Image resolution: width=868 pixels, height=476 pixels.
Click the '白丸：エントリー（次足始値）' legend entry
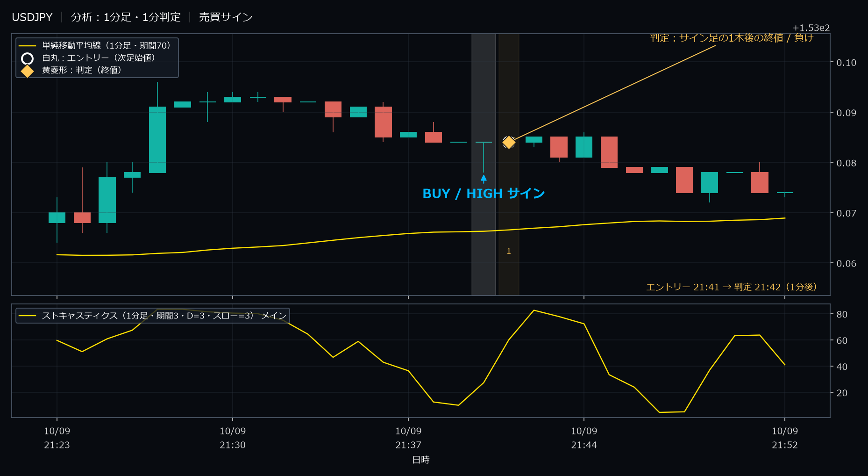[x=99, y=58]
